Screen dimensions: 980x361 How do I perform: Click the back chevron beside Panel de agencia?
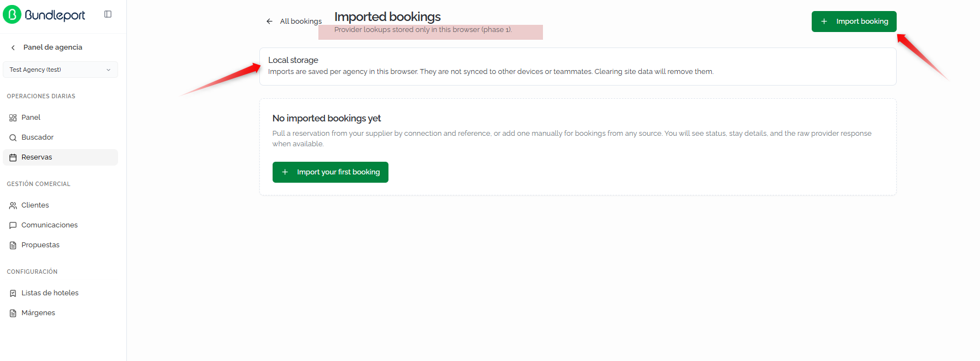pyautogui.click(x=13, y=47)
